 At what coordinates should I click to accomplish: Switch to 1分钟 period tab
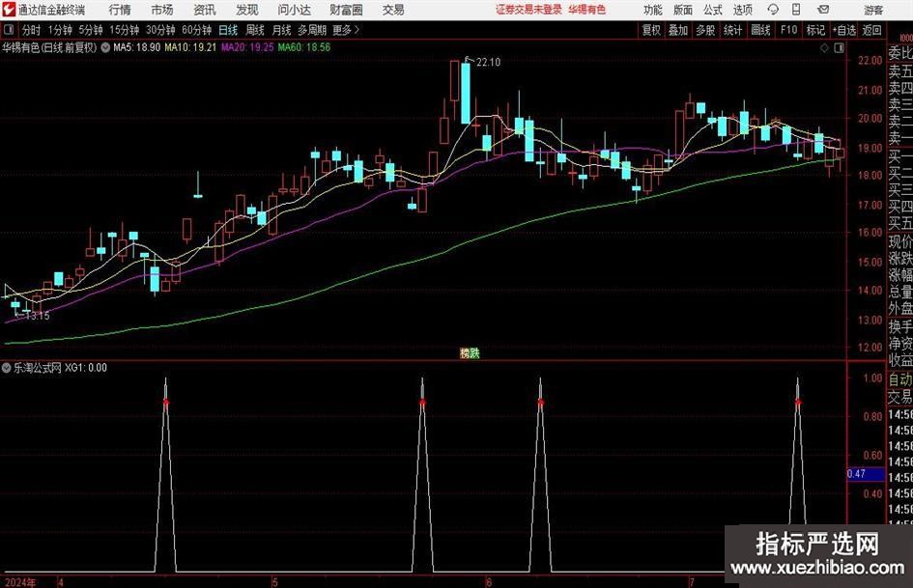pyautogui.click(x=60, y=30)
